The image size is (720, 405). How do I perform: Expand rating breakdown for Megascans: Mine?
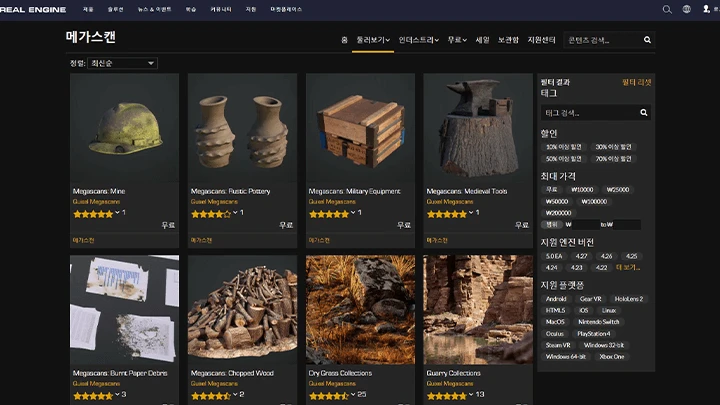pyautogui.click(x=117, y=213)
